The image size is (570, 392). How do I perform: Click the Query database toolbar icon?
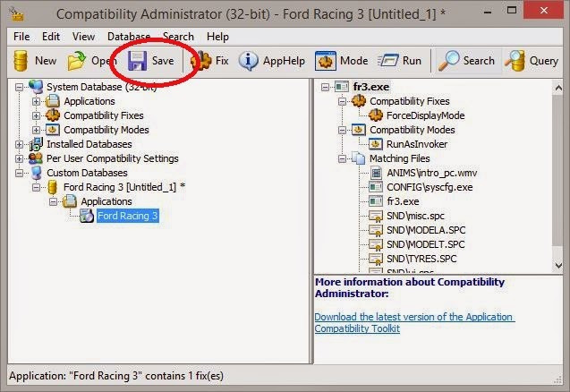pos(515,61)
